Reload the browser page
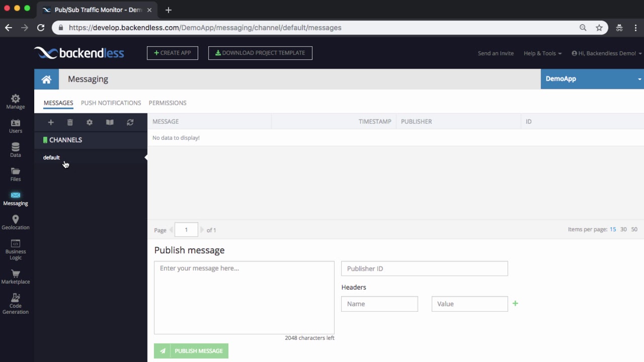This screenshot has width=644, height=362. [41, 28]
